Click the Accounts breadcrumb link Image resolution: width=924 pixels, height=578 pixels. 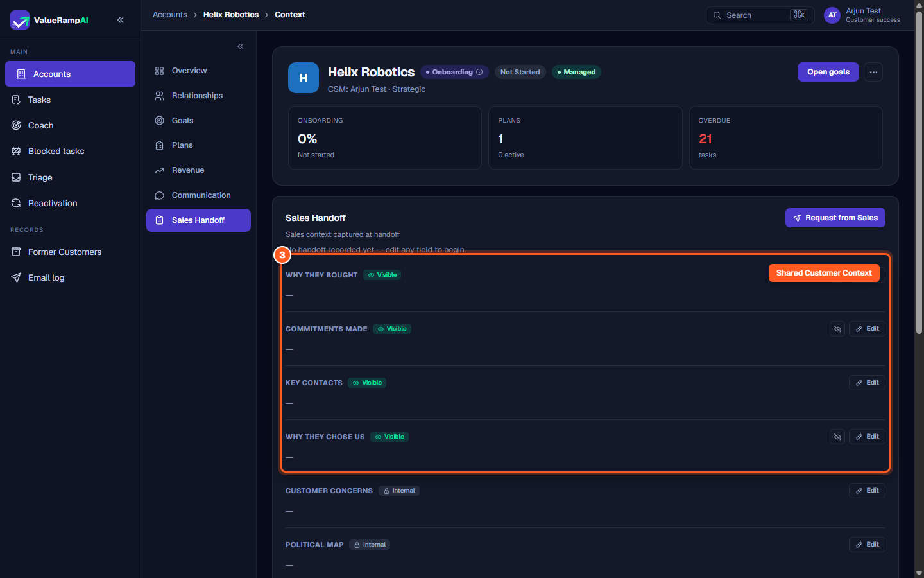(x=170, y=15)
